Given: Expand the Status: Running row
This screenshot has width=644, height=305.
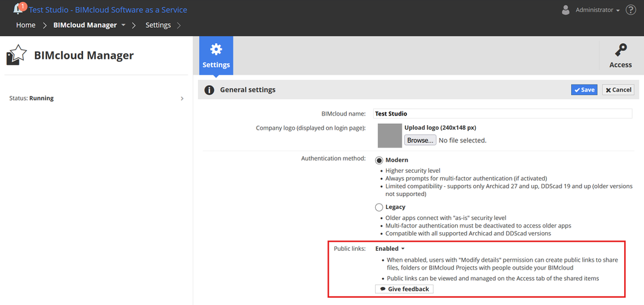Looking at the screenshot, I should [97, 99].
